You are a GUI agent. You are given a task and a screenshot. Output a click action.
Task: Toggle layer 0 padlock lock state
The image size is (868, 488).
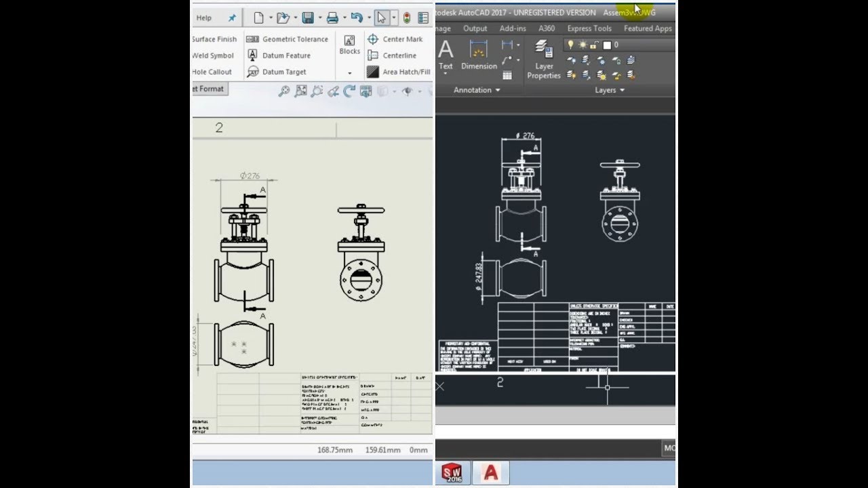594,45
